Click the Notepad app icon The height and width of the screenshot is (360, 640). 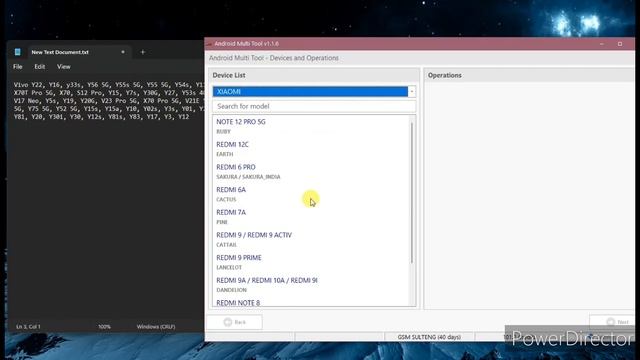(x=18, y=52)
